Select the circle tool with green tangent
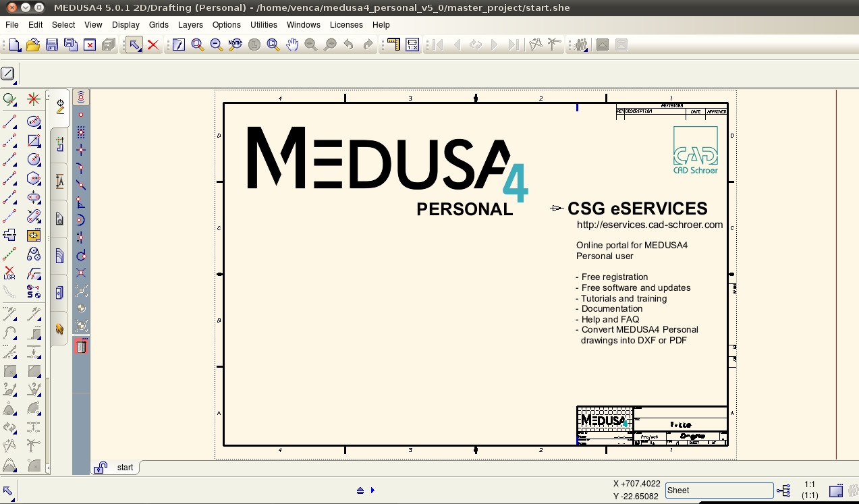 (x=9, y=100)
